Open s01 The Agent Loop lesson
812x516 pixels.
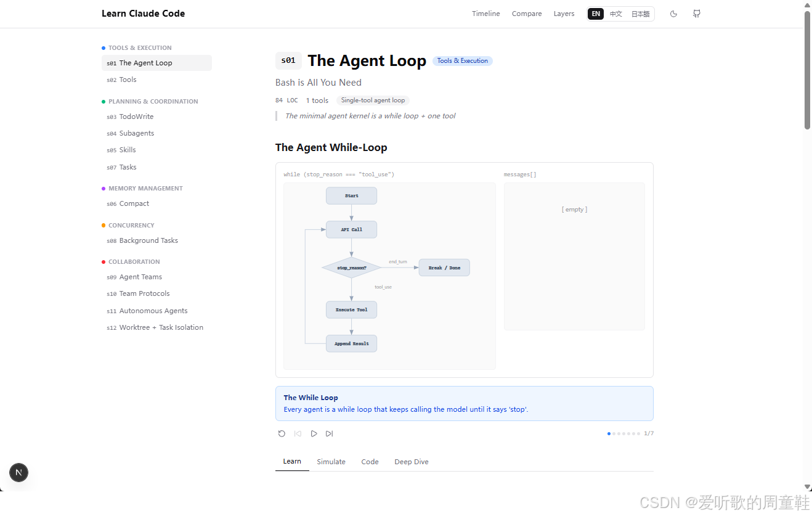click(x=156, y=63)
